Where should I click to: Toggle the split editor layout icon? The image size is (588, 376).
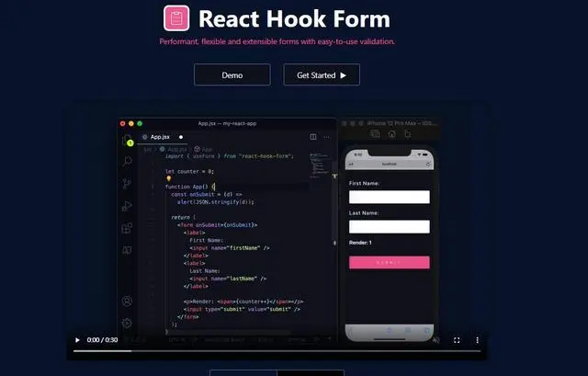[313, 136]
